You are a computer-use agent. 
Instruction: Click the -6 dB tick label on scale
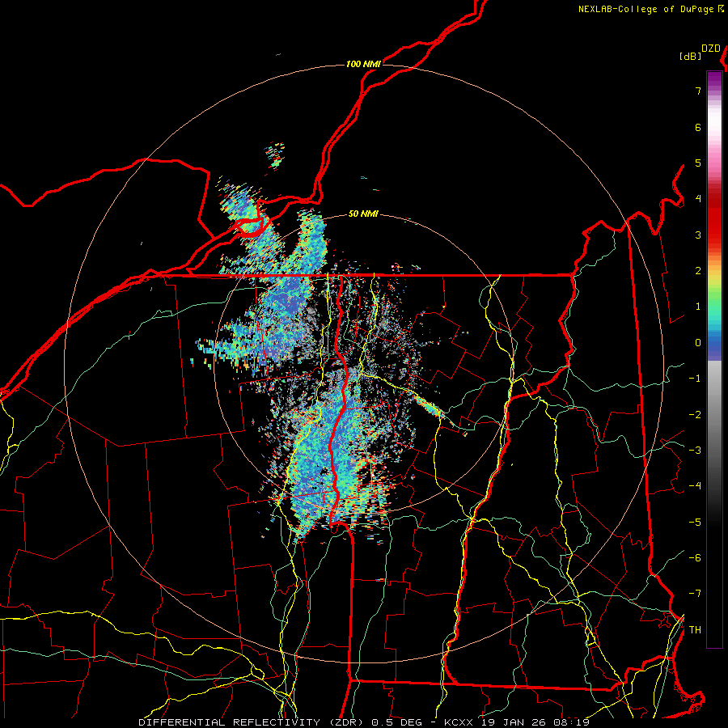click(695, 558)
